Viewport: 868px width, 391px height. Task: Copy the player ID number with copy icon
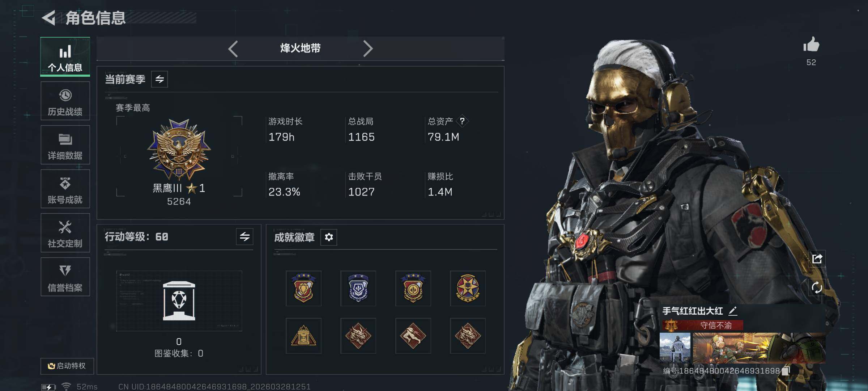(x=786, y=371)
